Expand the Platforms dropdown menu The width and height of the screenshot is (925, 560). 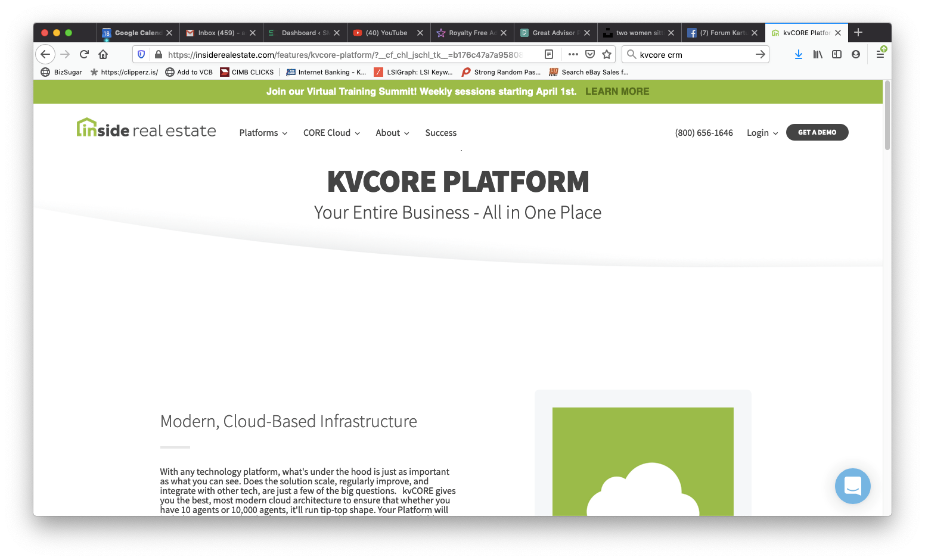coord(263,133)
